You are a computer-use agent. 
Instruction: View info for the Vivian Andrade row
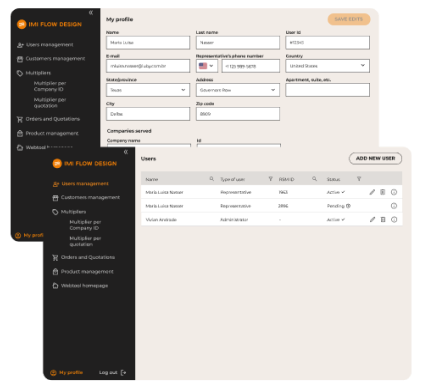394,219
